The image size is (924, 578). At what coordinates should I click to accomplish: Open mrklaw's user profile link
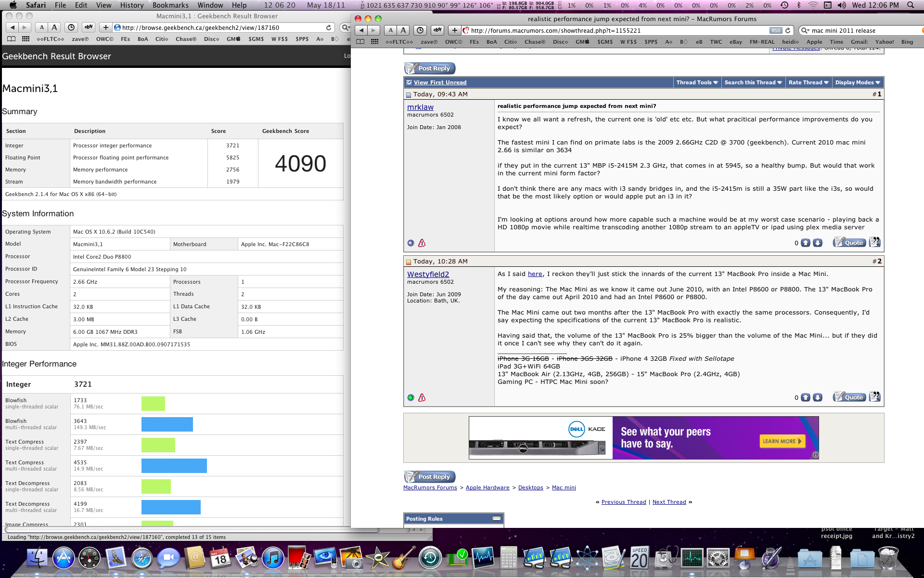[x=420, y=107]
